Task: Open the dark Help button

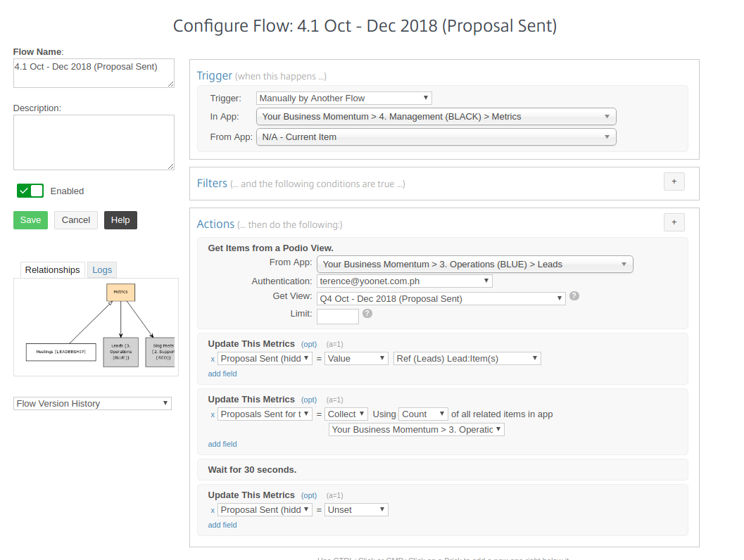Action: (x=120, y=220)
